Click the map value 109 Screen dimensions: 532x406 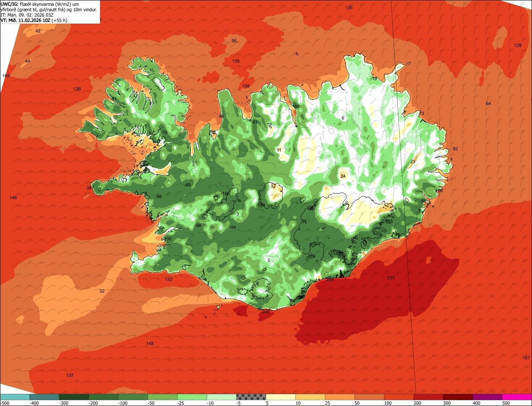tap(236, 61)
